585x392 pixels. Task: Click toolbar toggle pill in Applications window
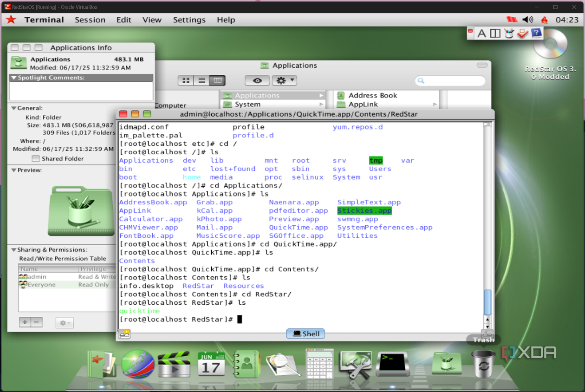pyautogui.click(x=482, y=65)
